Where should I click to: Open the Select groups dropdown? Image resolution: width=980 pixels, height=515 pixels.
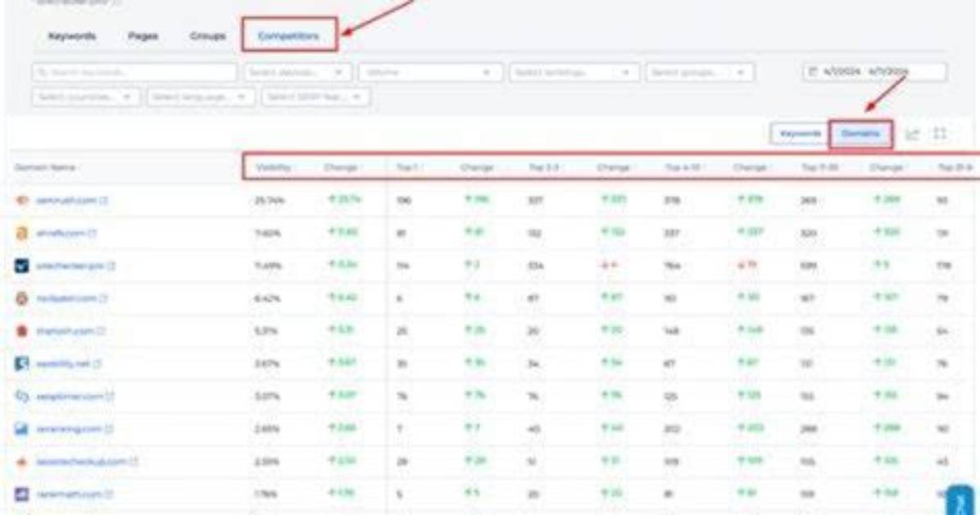pos(700,73)
